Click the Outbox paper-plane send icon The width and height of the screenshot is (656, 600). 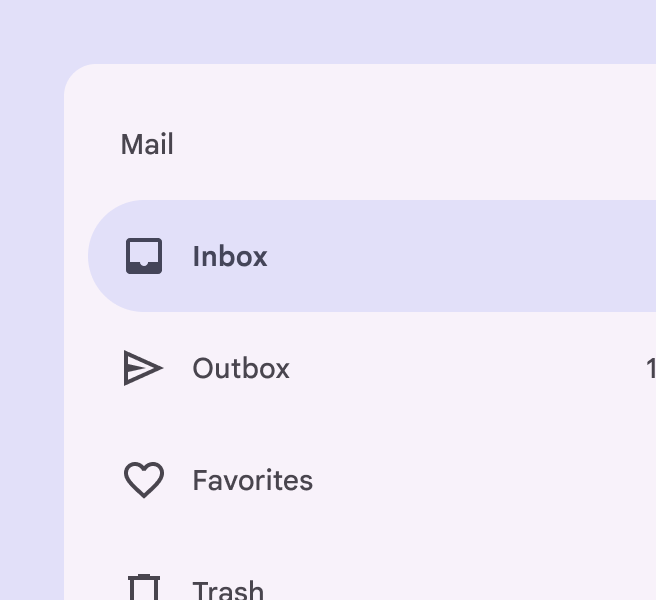[x=144, y=368]
